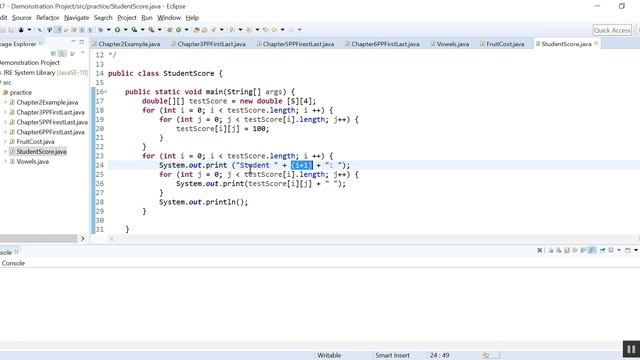640x360 pixels.
Task: Click the Next Annotation toolbar icon
Action: point(231,30)
